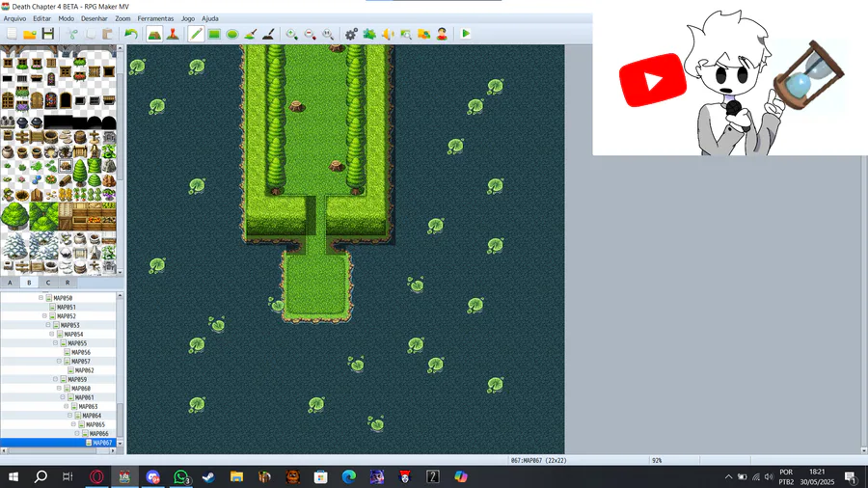Viewport: 868px width, 488px height.
Task: Open the Database gears icon
Action: pyautogui.click(x=351, y=34)
